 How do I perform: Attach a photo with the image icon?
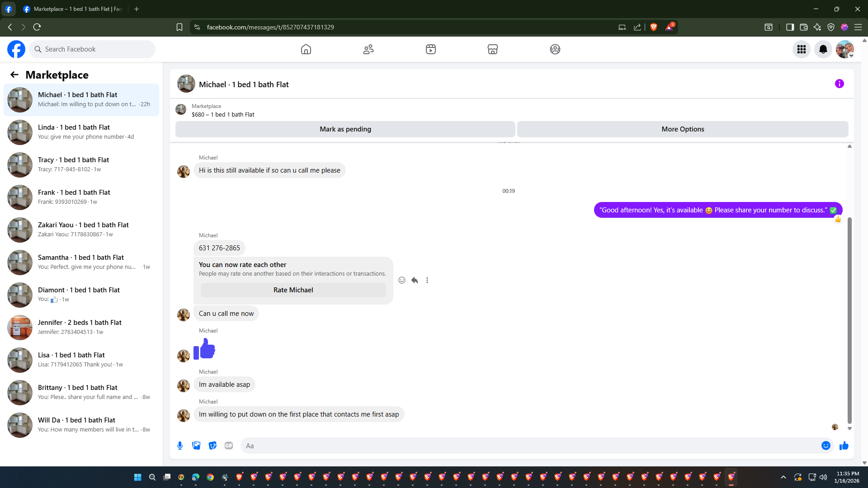tap(196, 446)
